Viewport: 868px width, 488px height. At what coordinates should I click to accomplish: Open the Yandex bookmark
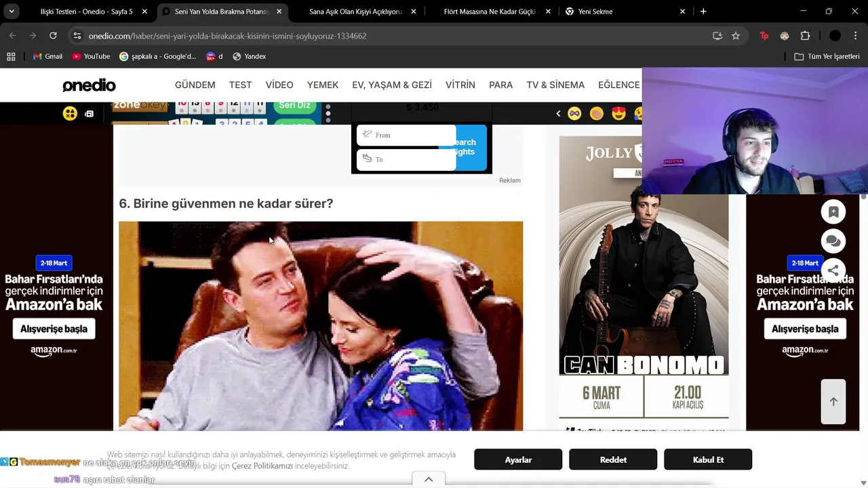coord(249,56)
